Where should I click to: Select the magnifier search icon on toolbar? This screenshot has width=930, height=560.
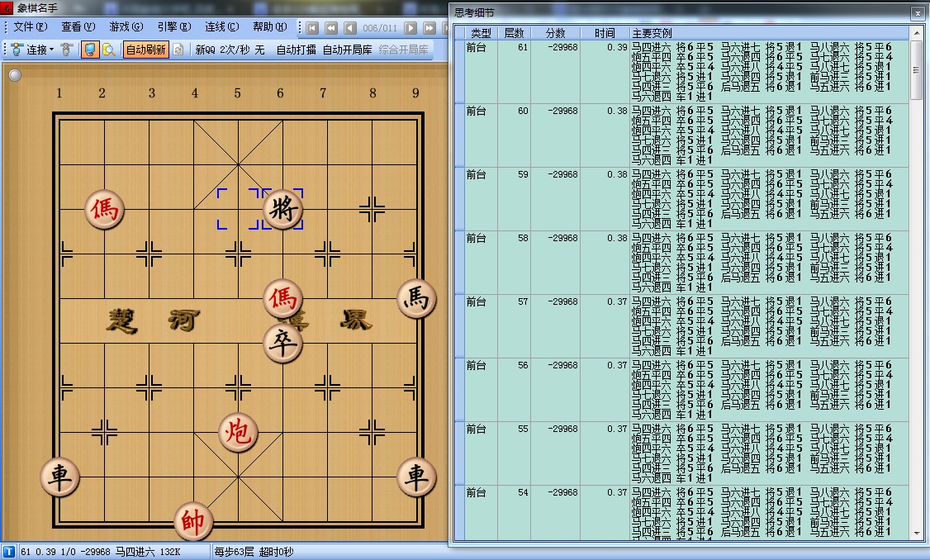108,50
